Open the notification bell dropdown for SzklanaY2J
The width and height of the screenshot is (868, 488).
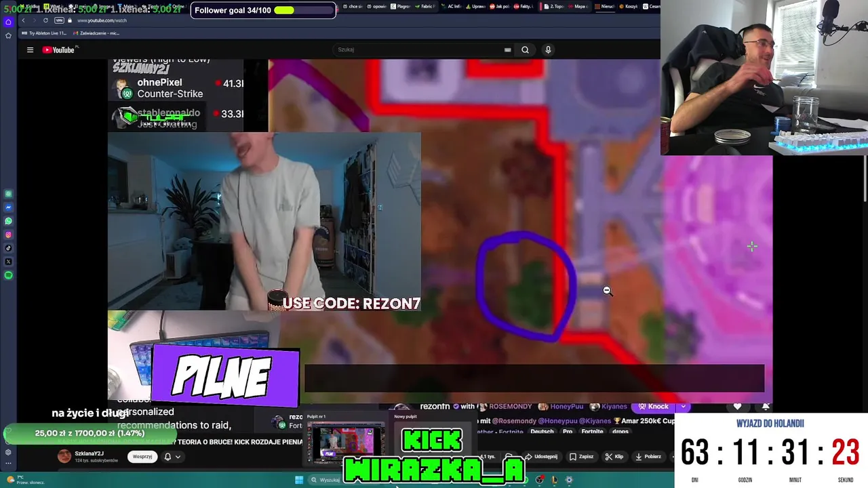(x=172, y=457)
